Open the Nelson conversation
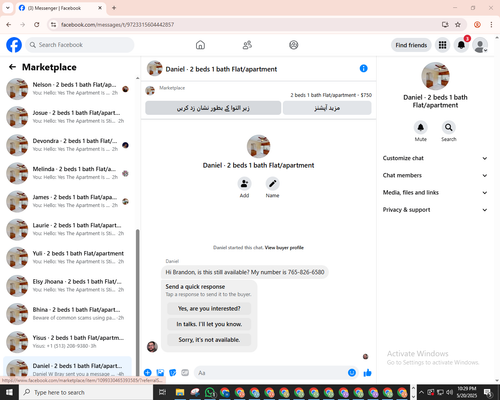Screen dimensions: 500x400 [68, 89]
